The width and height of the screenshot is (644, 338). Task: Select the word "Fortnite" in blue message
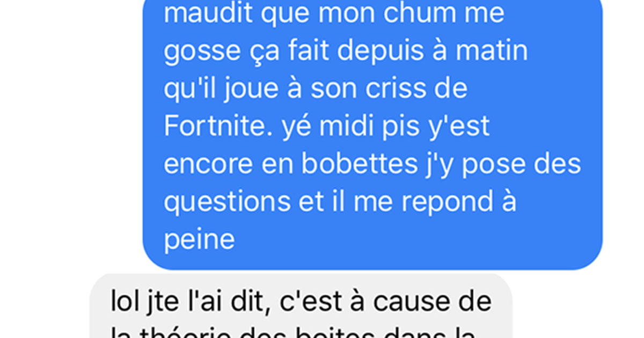[219, 127]
